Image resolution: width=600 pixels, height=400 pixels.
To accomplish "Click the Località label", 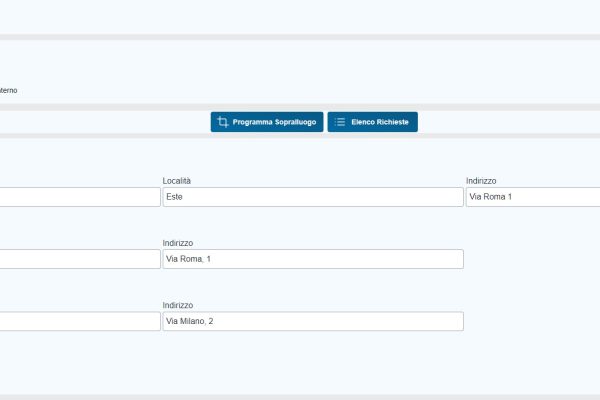I will click(176, 181).
